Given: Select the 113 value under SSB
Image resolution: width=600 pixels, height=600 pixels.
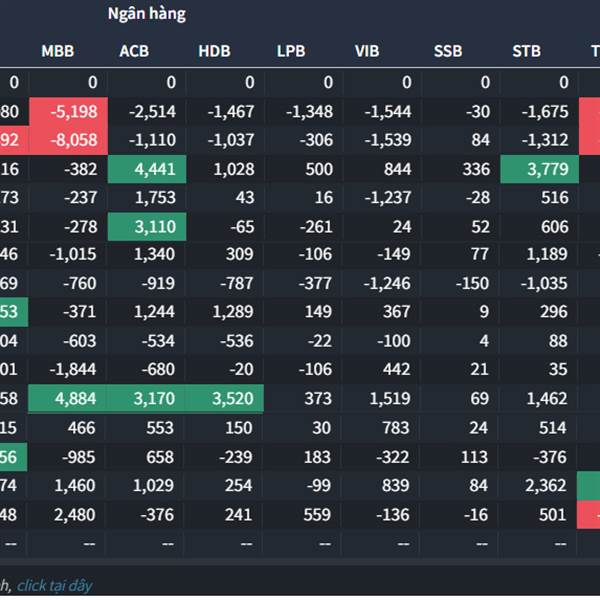Looking at the screenshot, I should 474,457.
